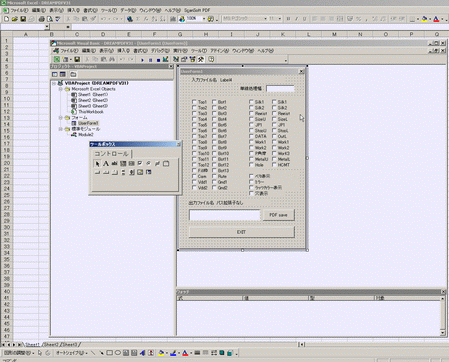The image size is (449, 362).
Task: Click the Reset stop icon in VBA toolbar
Action: [x=158, y=60]
